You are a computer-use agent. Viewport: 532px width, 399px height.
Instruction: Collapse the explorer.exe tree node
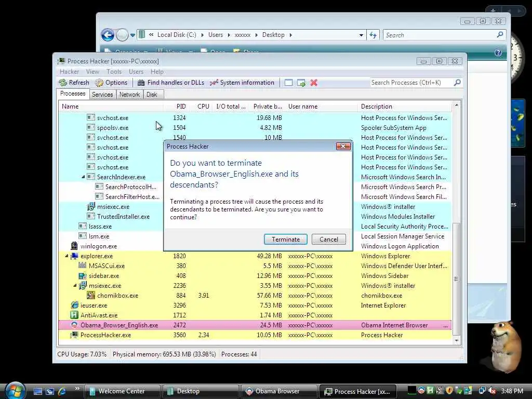click(x=66, y=256)
